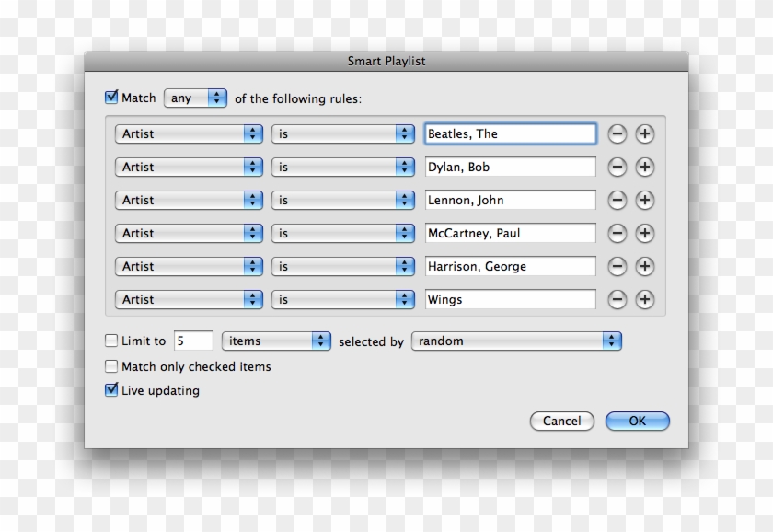Screen dimensions: 773x532
Task: Enable Match only checked items
Action: [111, 366]
